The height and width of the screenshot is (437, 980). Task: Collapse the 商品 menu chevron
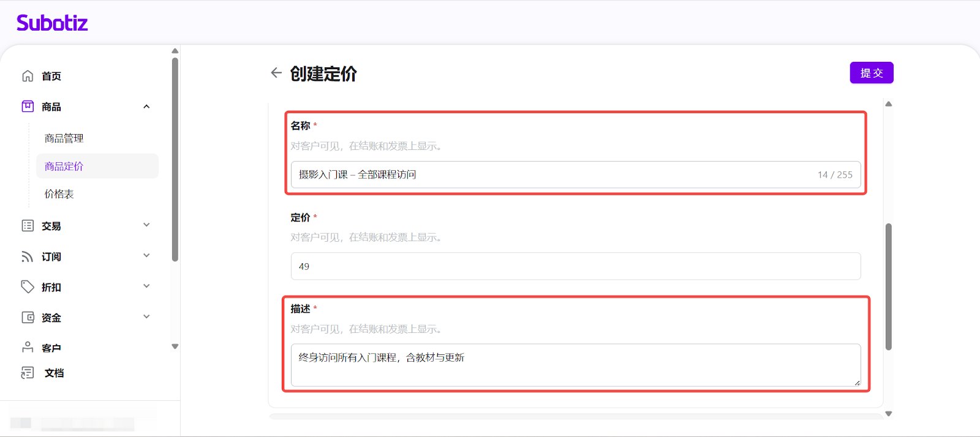point(146,106)
